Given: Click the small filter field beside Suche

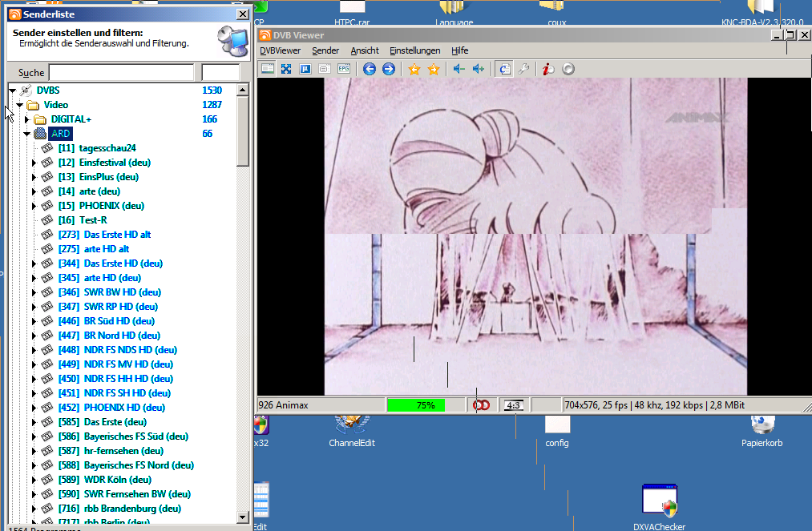Looking at the screenshot, I should [220, 72].
